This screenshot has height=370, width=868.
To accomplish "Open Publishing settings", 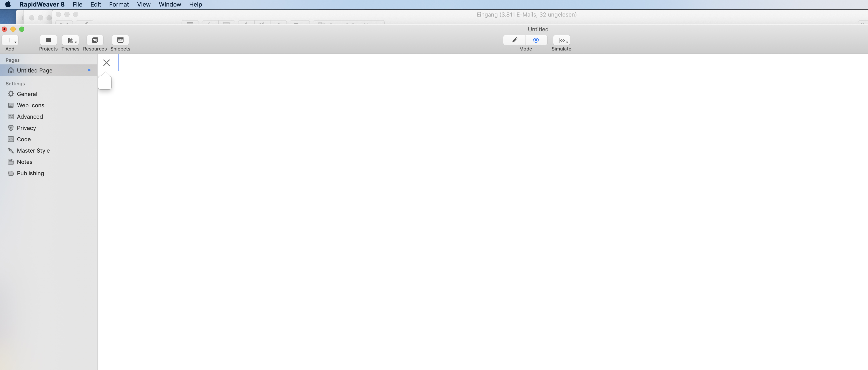I will point(49,173).
